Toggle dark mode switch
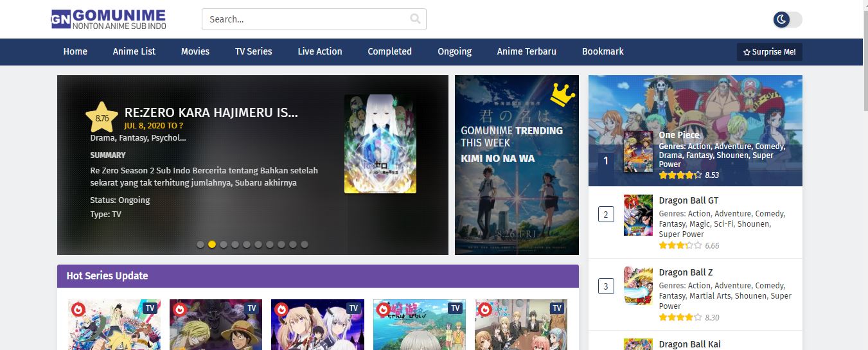868x350 pixels. click(x=787, y=19)
